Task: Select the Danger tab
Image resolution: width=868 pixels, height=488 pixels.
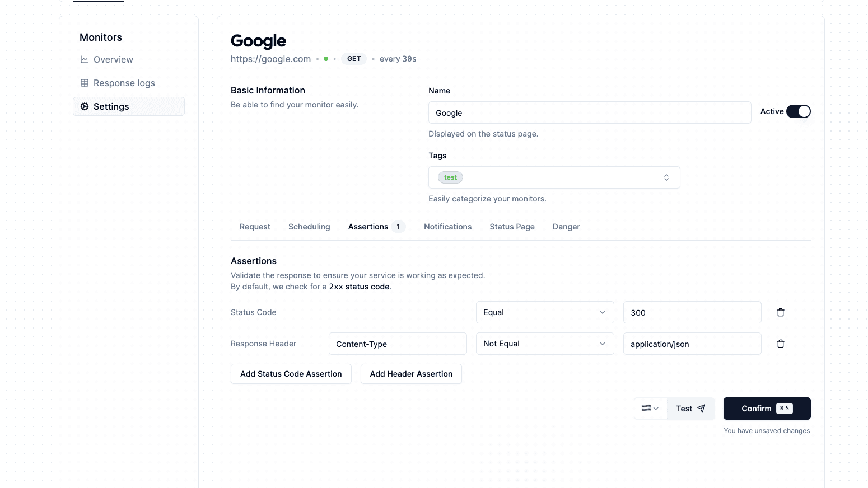Action: pos(566,227)
